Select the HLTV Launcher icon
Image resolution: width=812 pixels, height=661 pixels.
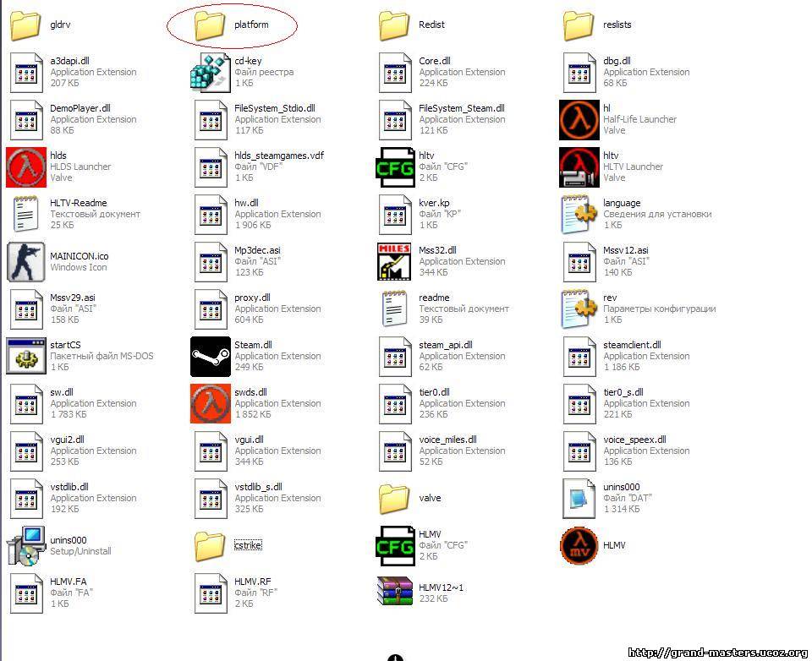click(579, 167)
